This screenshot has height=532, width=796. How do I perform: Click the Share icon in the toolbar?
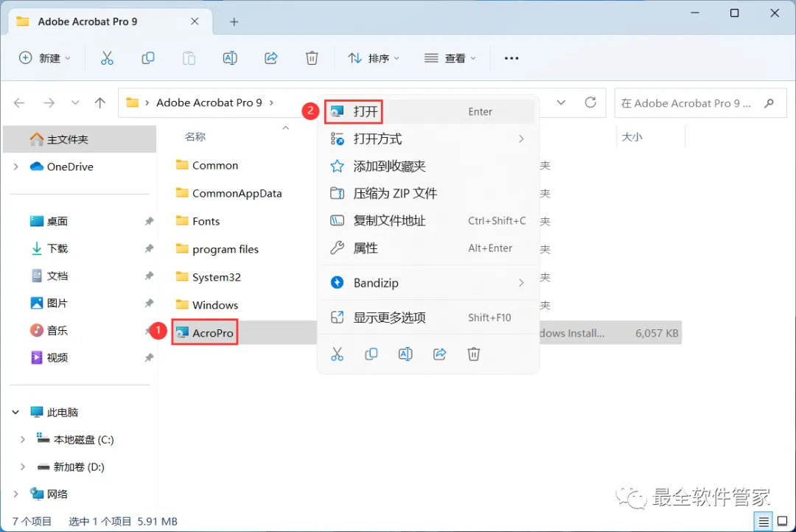click(x=271, y=58)
